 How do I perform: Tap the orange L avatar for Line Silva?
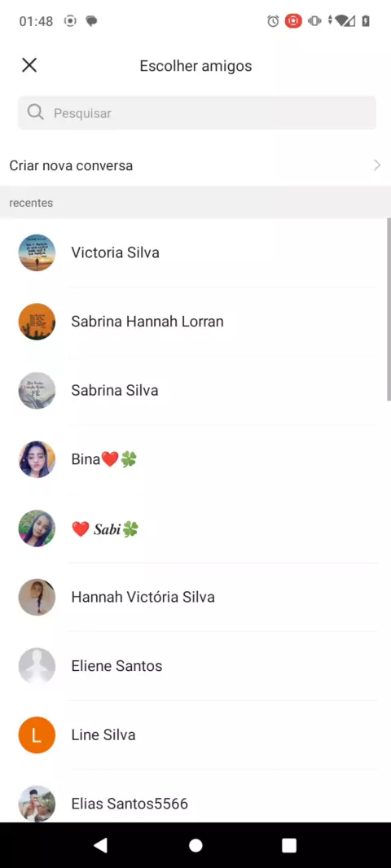click(x=37, y=734)
